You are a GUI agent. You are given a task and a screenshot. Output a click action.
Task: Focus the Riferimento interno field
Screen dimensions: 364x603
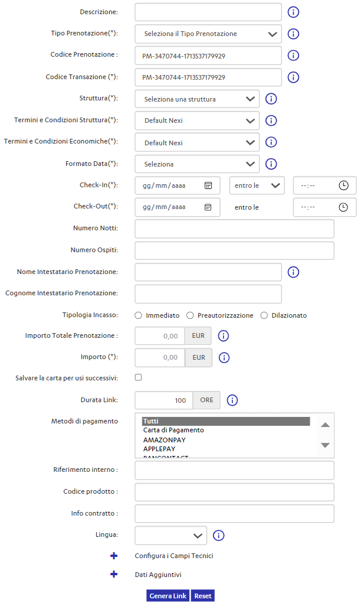[234, 470]
